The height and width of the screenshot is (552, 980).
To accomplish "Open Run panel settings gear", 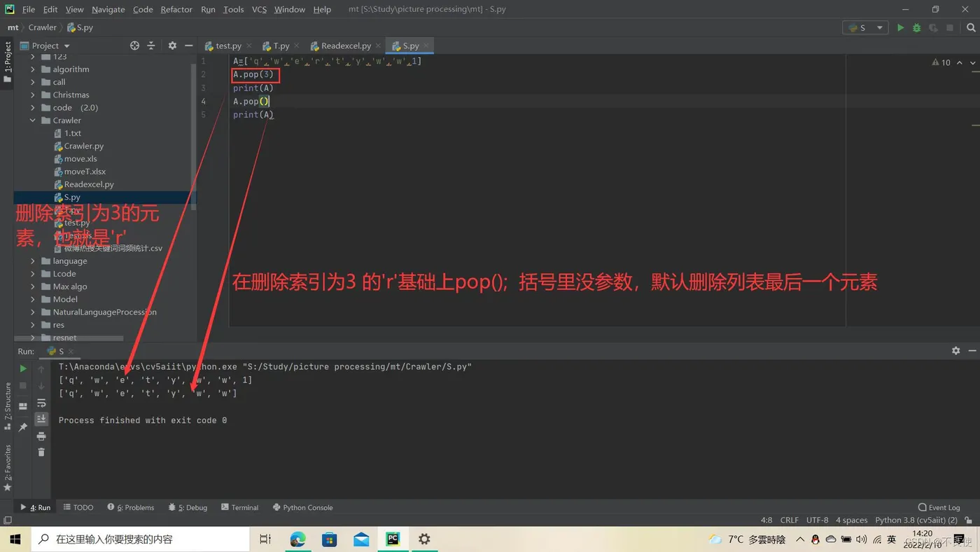I will click(955, 351).
